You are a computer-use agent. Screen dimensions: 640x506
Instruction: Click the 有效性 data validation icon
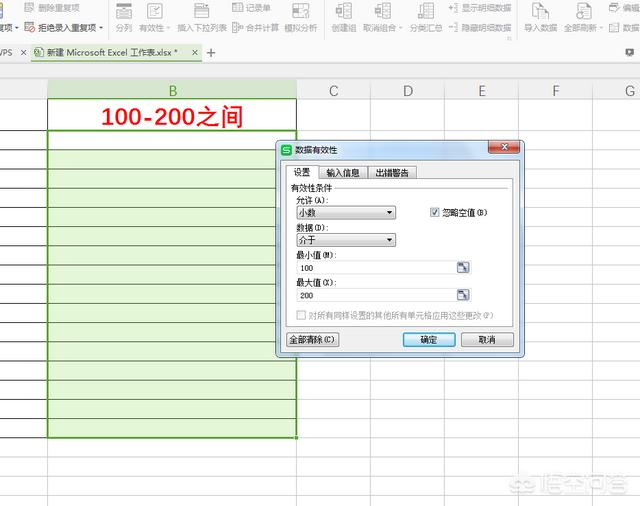coord(154,11)
